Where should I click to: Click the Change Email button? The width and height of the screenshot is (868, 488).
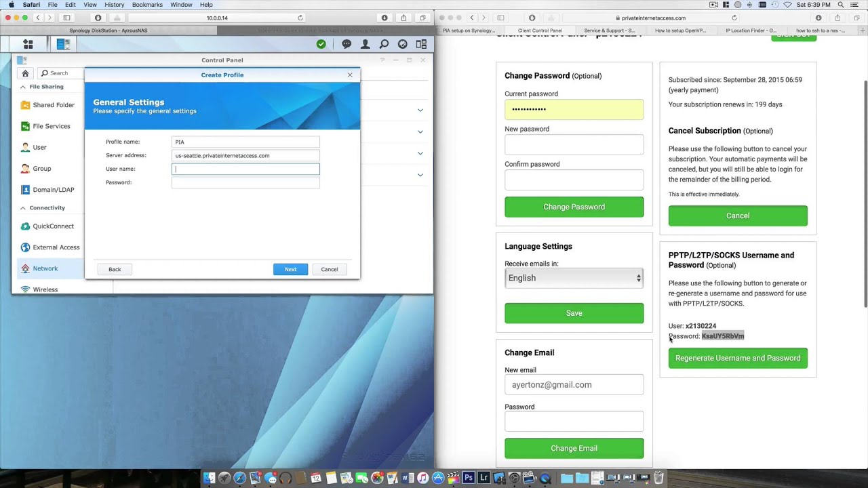pyautogui.click(x=574, y=448)
